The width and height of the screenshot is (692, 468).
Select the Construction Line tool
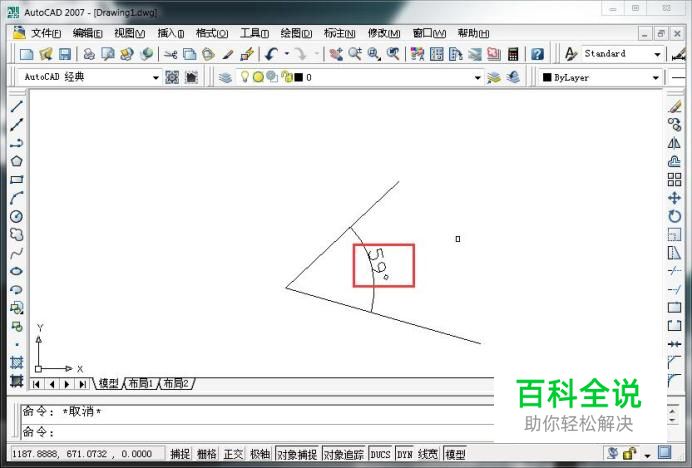(x=17, y=125)
